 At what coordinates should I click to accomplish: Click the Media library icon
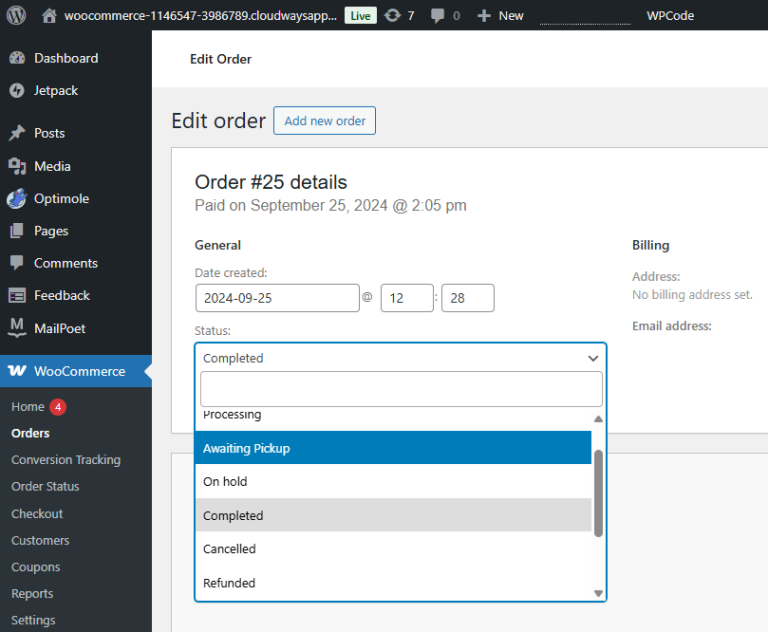point(17,166)
